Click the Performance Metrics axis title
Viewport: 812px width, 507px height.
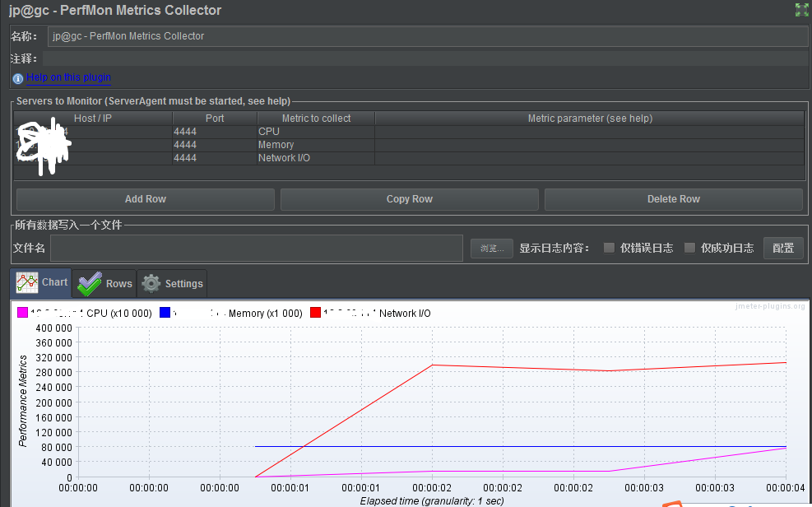click(x=23, y=401)
